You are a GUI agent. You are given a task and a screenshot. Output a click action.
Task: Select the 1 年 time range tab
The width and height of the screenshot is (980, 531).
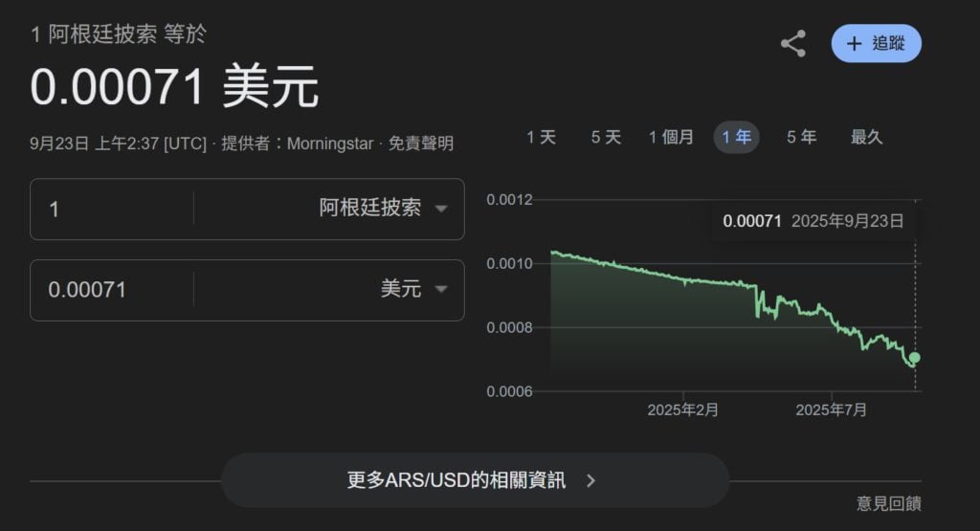[x=736, y=138]
